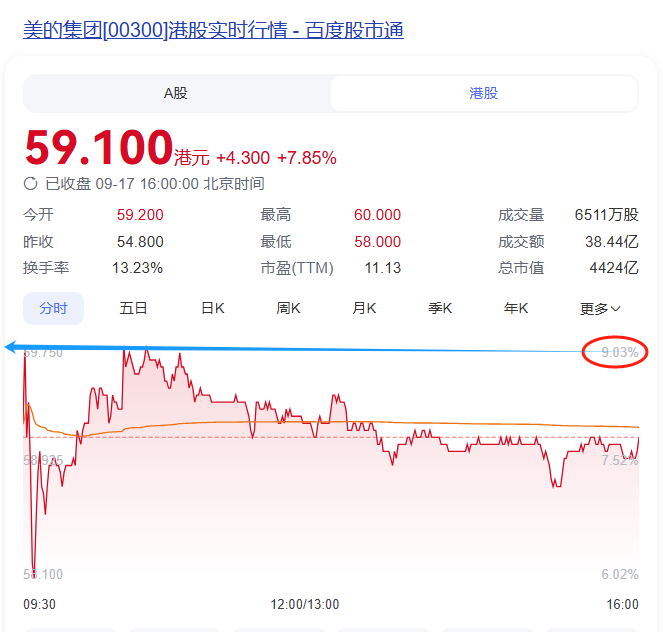Click the current price 59.100
The image size is (663, 632).
[99, 148]
